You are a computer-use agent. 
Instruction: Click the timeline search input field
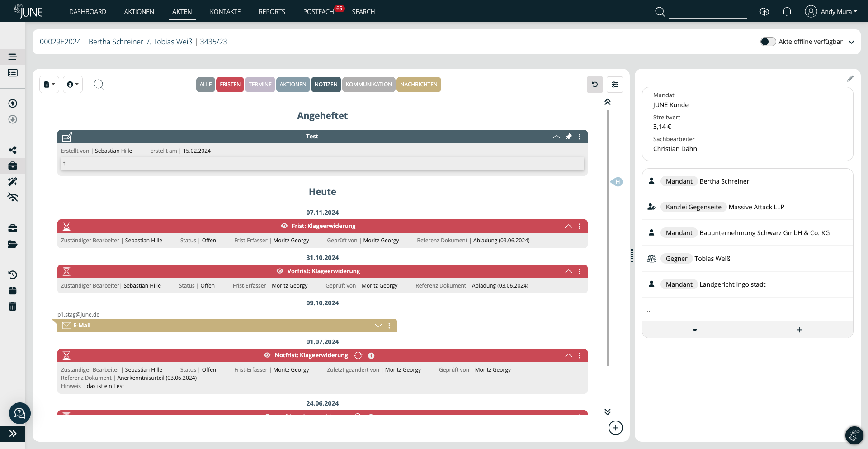143,85
